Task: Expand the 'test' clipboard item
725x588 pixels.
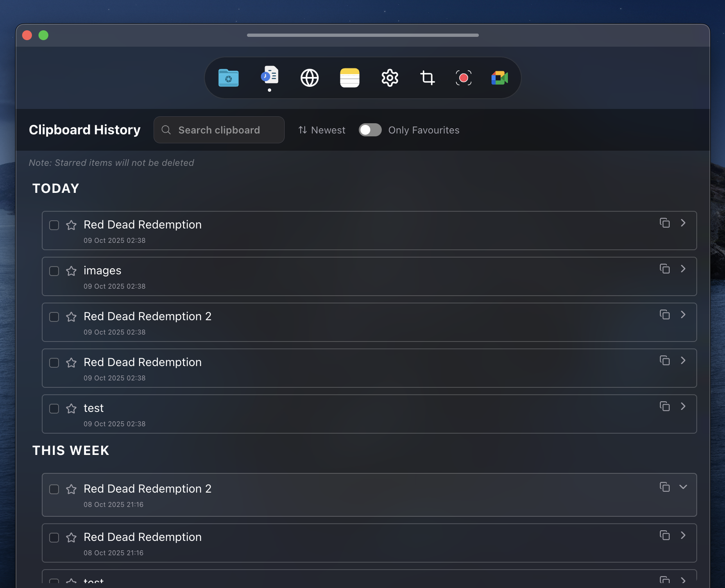Action: (683, 407)
